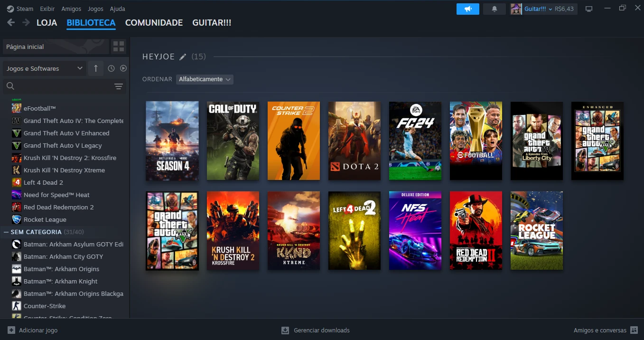Click the Counter-Strike sidebar icon
The width and height of the screenshot is (644, 340).
(x=17, y=306)
